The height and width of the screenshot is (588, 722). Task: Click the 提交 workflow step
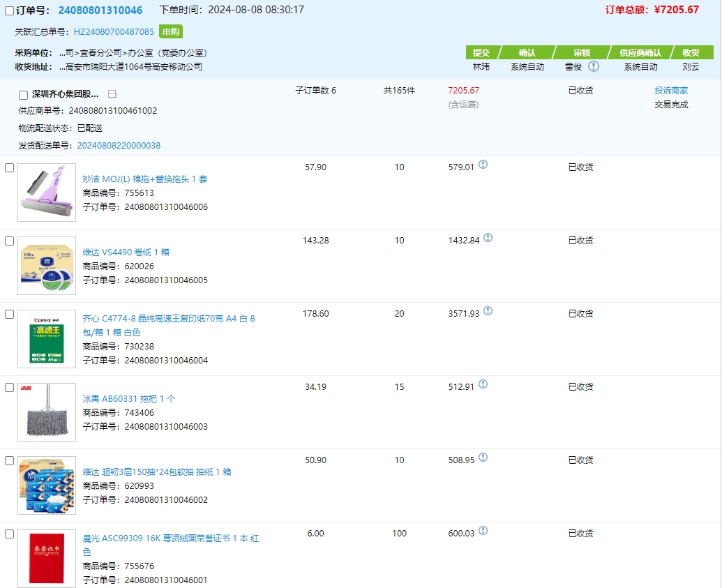[x=481, y=52]
